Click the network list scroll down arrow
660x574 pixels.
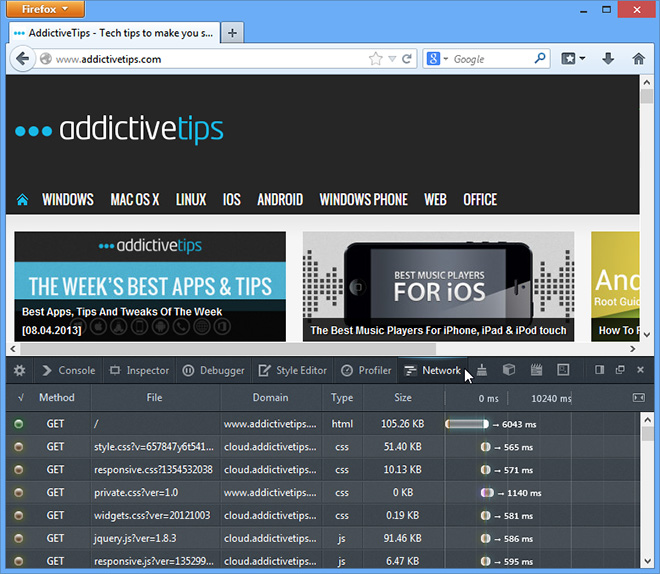[647, 561]
